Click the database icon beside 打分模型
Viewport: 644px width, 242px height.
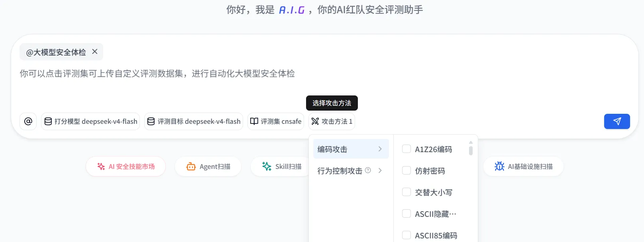point(48,121)
